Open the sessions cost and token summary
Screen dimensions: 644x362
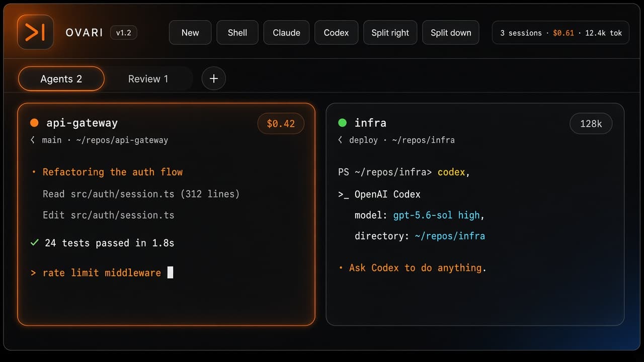coord(561,33)
